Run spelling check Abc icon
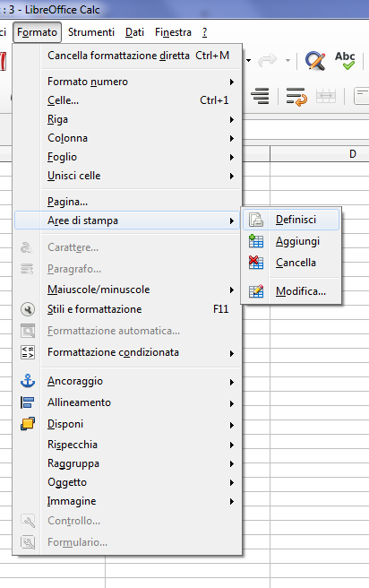The height and width of the screenshot is (588, 369). [345, 60]
